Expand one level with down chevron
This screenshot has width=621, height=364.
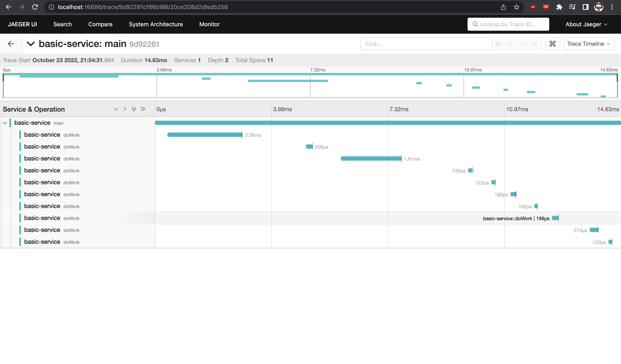pyautogui.click(x=115, y=109)
